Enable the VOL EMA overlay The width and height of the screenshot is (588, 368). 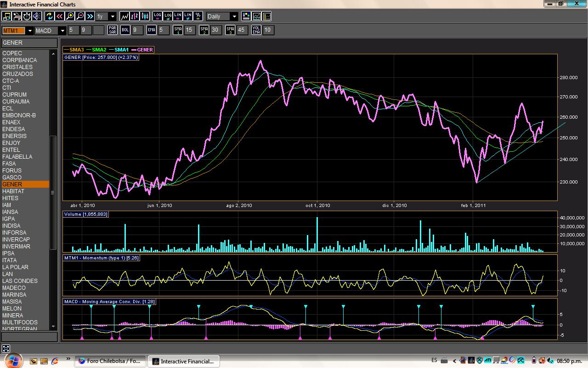click(x=256, y=30)
